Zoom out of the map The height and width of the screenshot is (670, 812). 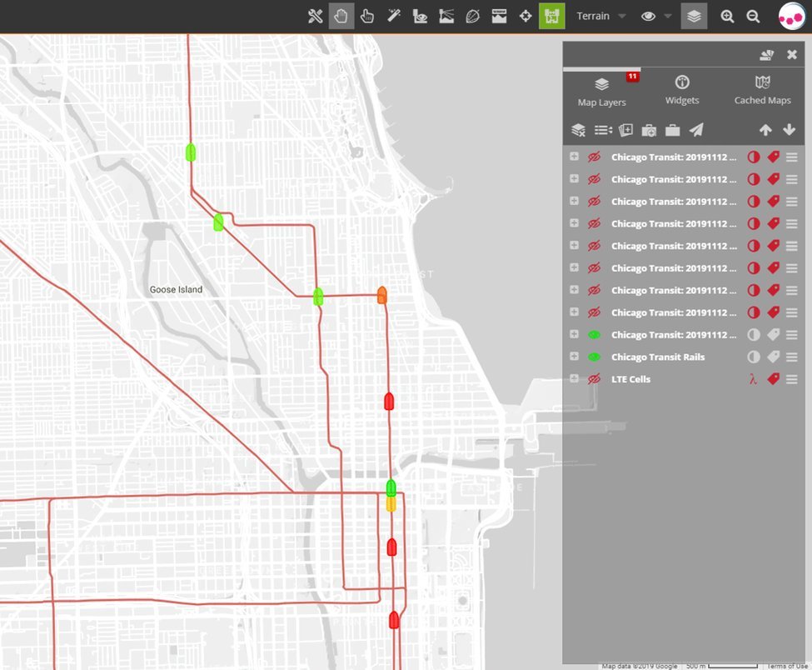(x=753, y=16)
